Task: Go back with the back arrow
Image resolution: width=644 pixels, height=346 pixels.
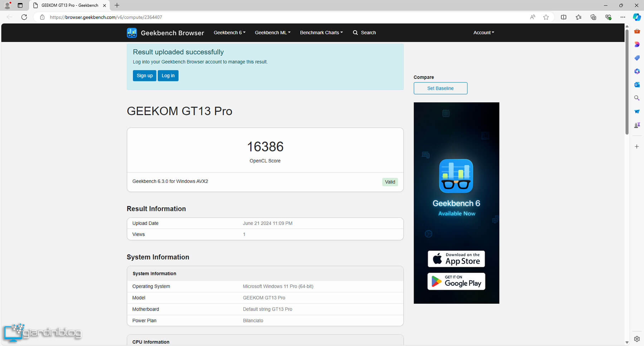Action: point(9,17)
